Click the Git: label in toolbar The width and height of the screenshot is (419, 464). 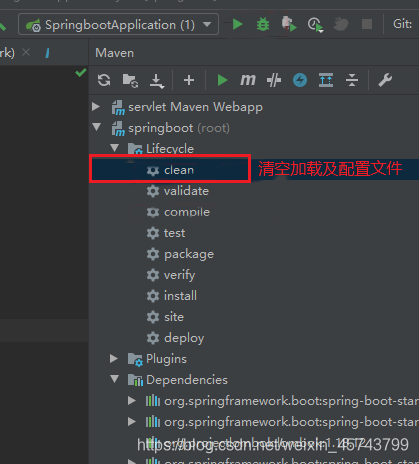(x=403, y=24)
